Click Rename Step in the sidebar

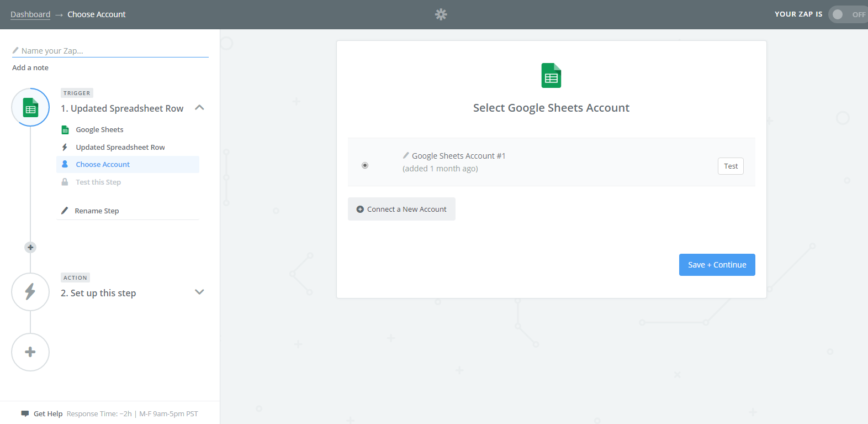pos(97,211)
